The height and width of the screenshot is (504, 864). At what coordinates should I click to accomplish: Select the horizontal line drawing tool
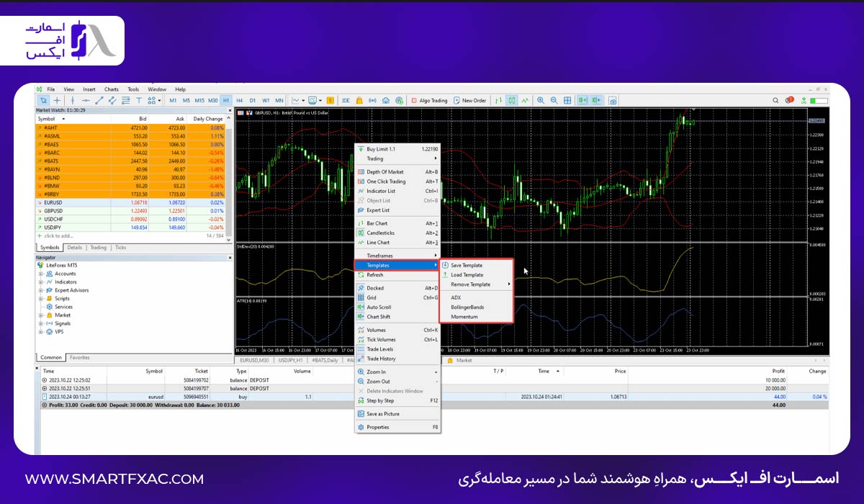pos(86,100)
